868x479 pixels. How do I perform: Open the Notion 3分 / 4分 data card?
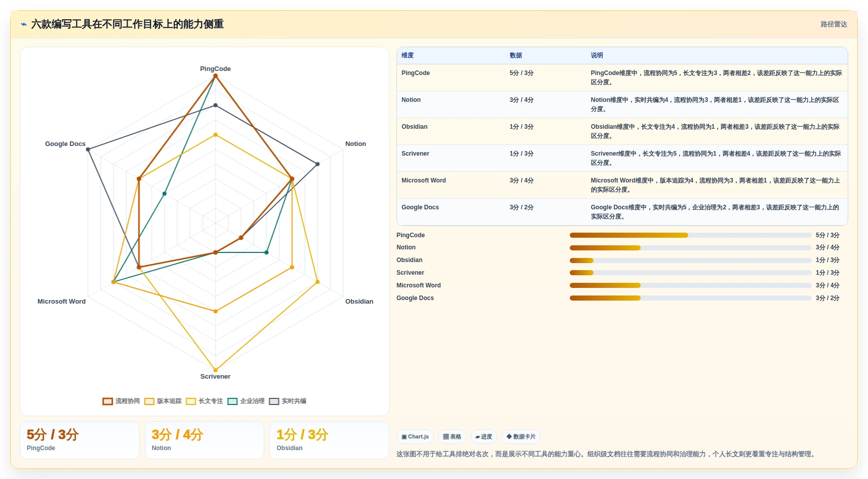[205, 440]
